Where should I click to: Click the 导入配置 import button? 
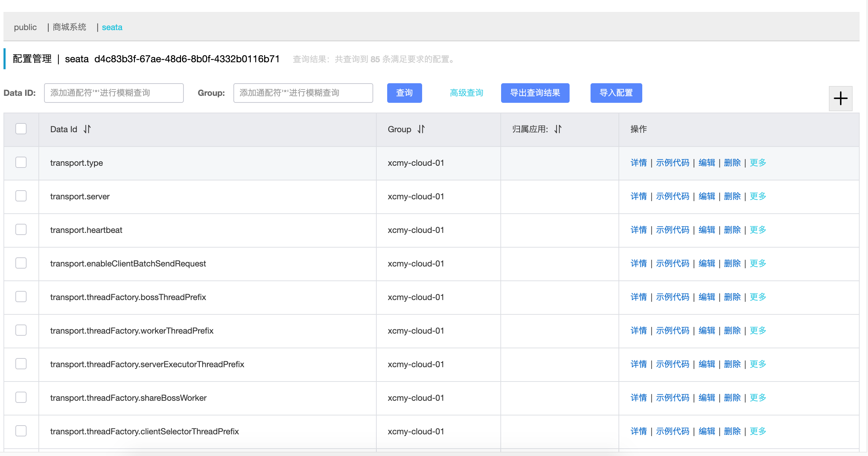coord(616,93)
